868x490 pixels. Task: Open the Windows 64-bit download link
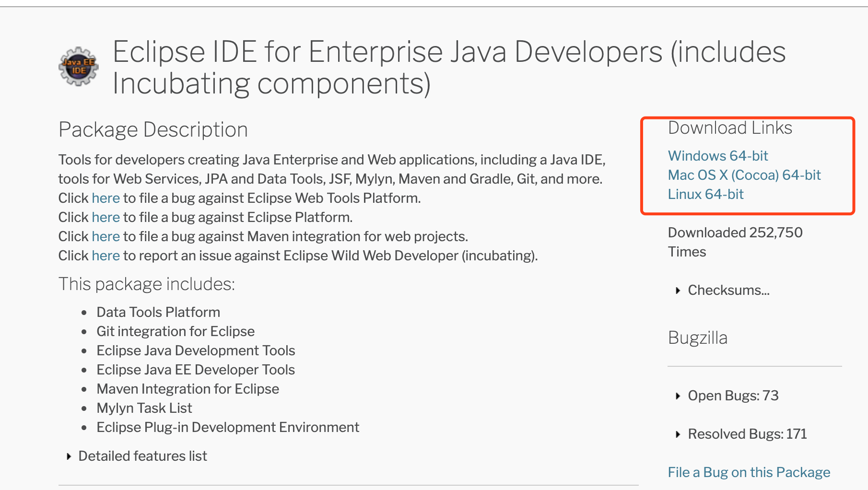click(x=718, y=156)
